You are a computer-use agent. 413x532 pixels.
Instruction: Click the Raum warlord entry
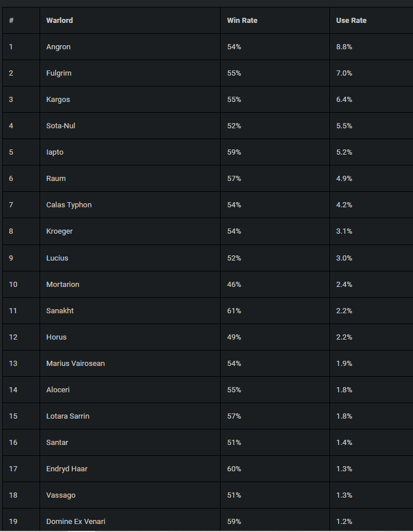point(56,179)
